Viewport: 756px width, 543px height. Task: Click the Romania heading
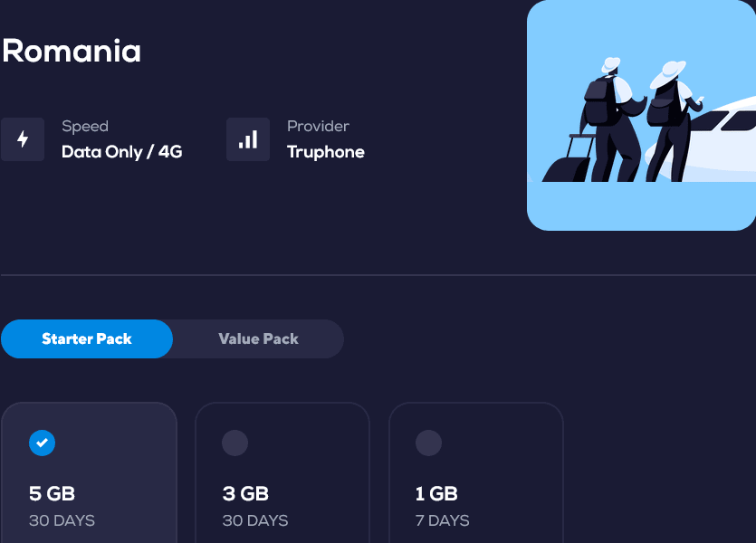click(x=72, y=51)
